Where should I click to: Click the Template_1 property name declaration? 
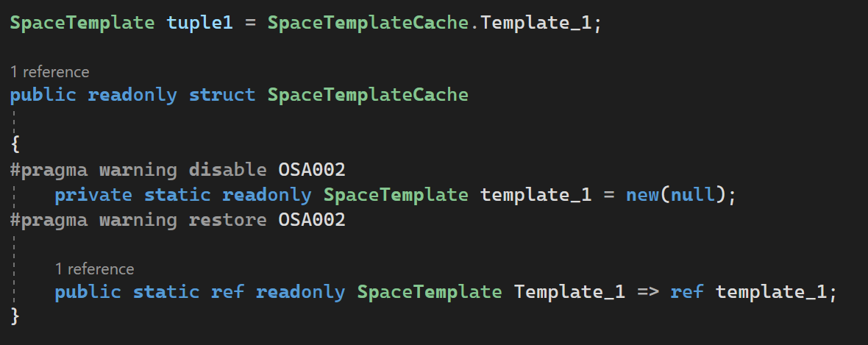coord(569,292)
